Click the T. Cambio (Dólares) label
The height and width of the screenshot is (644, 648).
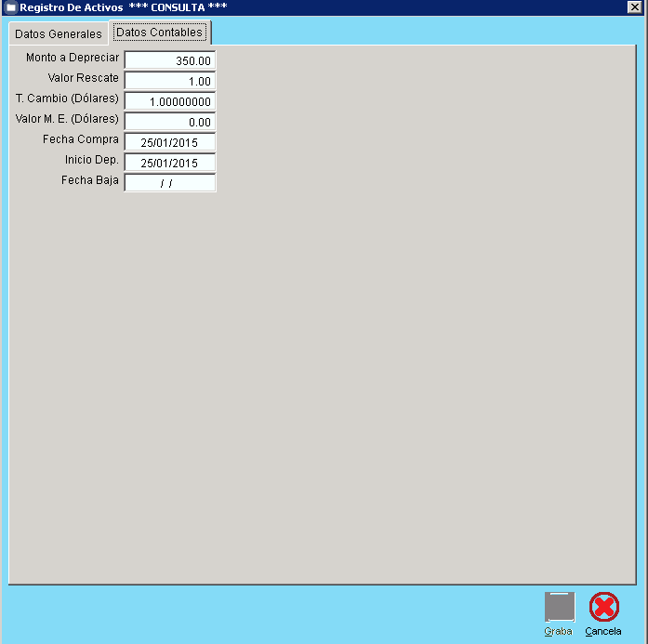(68, 99)
